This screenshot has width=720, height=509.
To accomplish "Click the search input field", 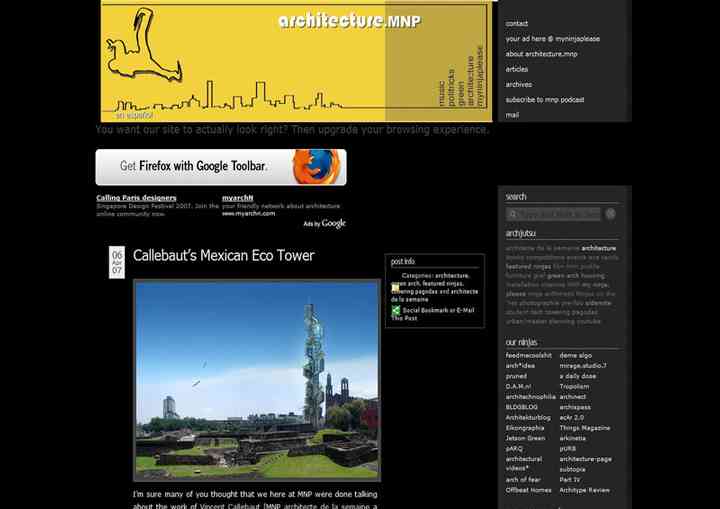I will click(553, 214).
